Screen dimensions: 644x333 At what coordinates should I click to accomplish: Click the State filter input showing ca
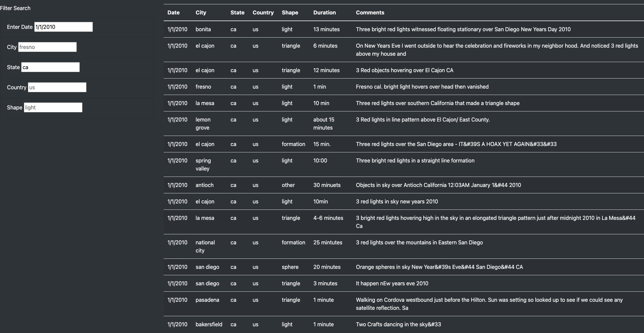(x=50, y=67)
